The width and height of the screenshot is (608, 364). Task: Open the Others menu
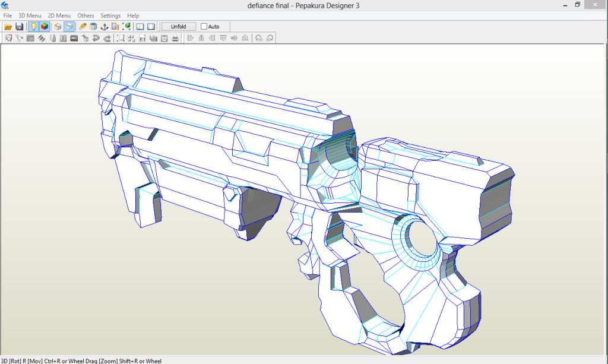85,15
